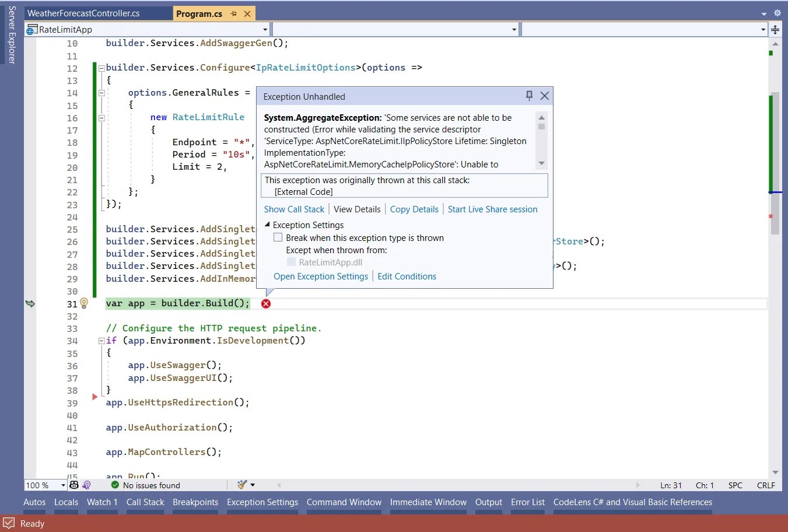The height and width of the screenshot is (532, 788).
Task: Open the tab settings gear icon
Action: pos(777,13)
